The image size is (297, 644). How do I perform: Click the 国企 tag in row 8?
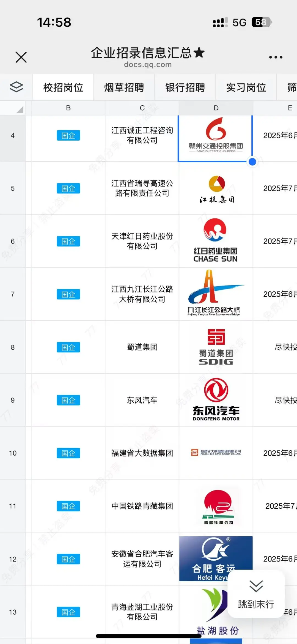pos(68,347)
